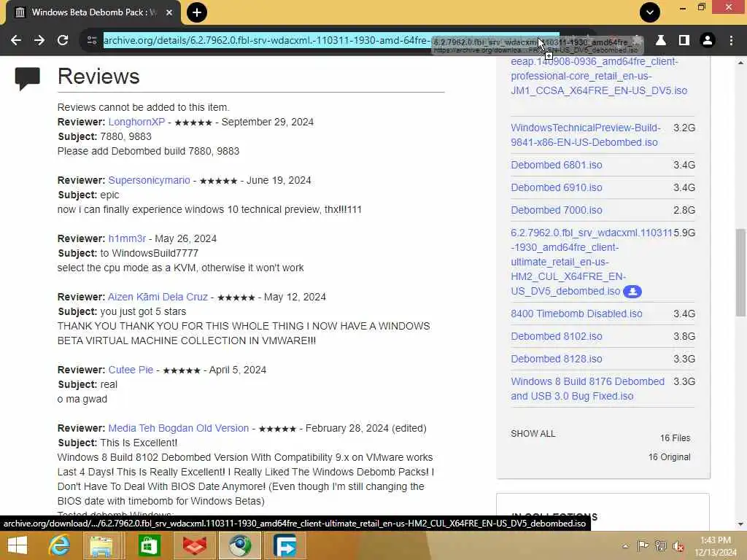747x560 pixels.
Task: Open the blue arrow app on the taskbar
Action: pyautogui.click(x=285, y=545)
